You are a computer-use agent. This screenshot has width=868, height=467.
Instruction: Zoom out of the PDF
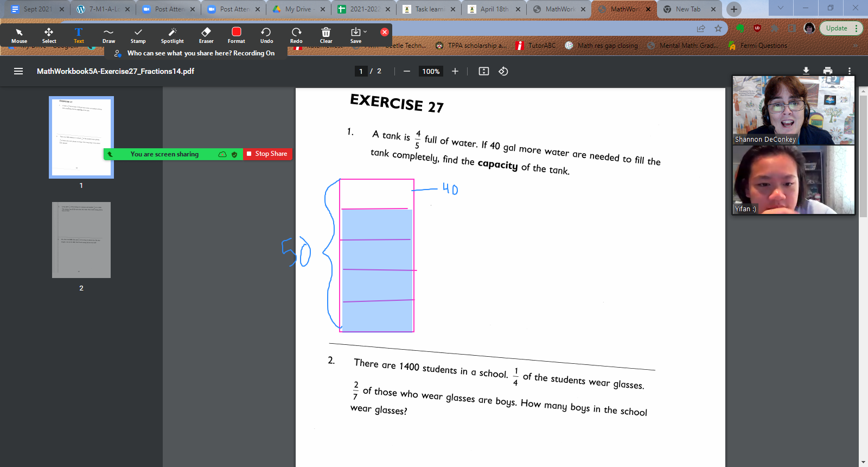tap(406, 71)
